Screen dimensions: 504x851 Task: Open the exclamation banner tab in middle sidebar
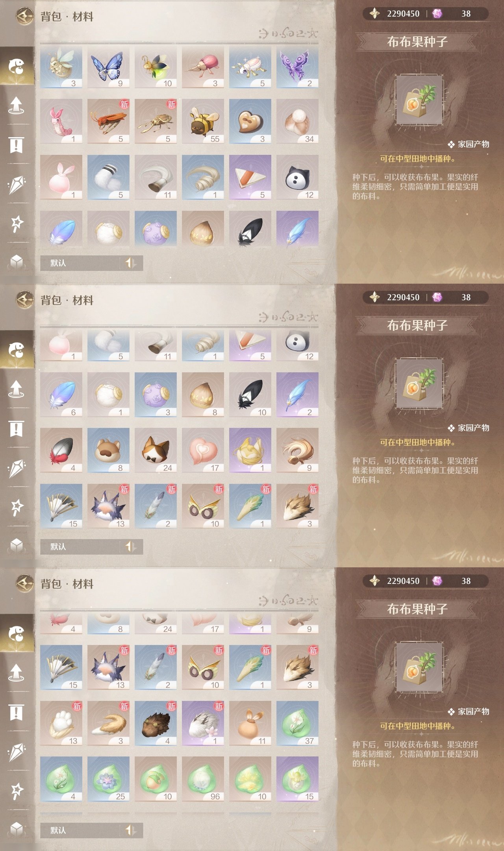coord(17,429)
